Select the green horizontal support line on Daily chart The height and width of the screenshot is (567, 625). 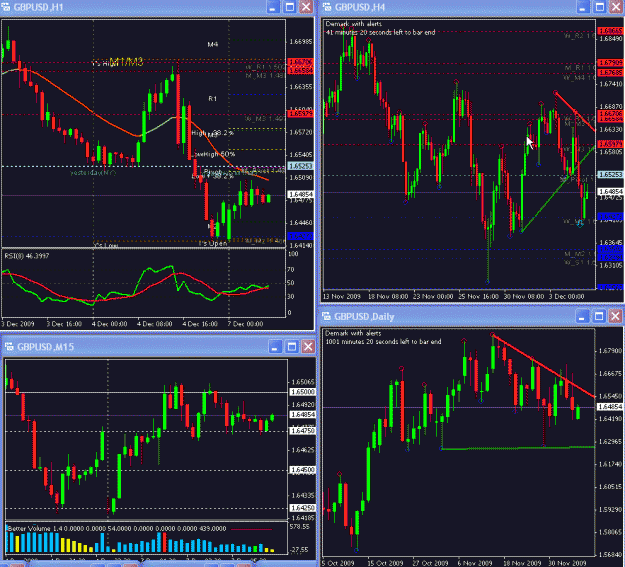click(x=518, y=448)
